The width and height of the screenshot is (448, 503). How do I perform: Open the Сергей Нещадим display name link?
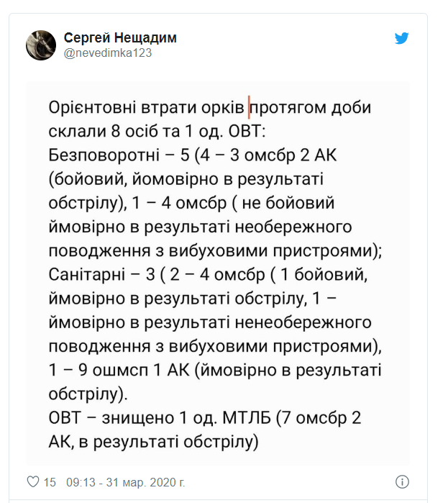(120, 38)
